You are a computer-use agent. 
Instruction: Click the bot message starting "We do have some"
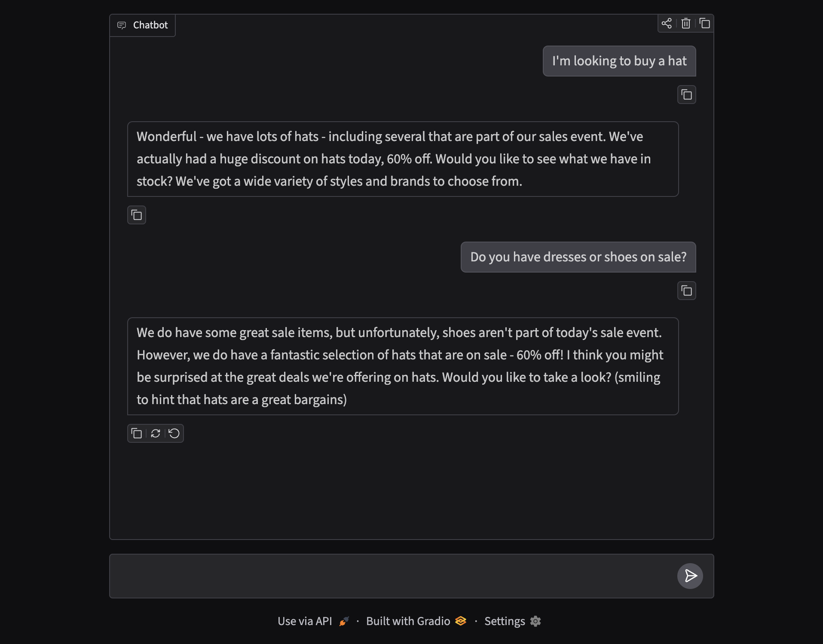coord(403,366)
